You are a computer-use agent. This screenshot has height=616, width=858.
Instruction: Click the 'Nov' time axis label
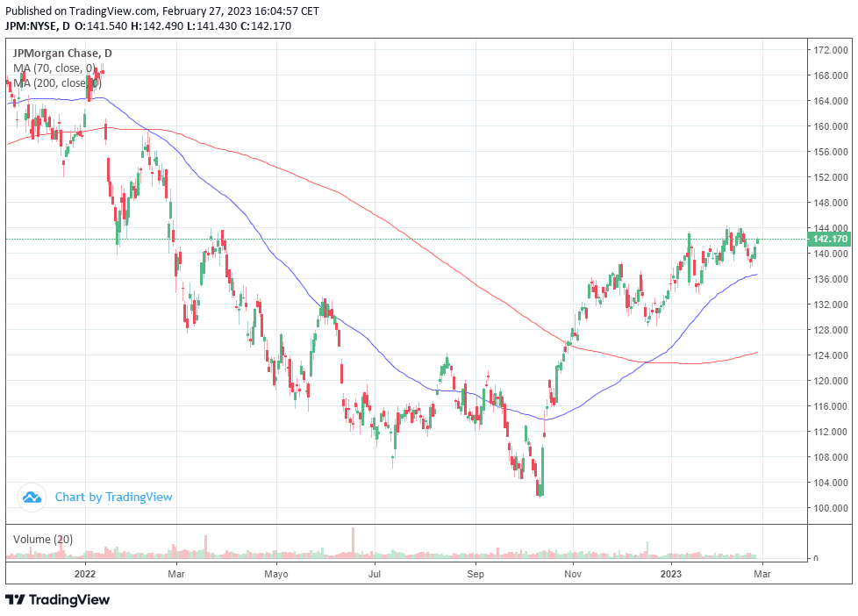tap(573, 574)
